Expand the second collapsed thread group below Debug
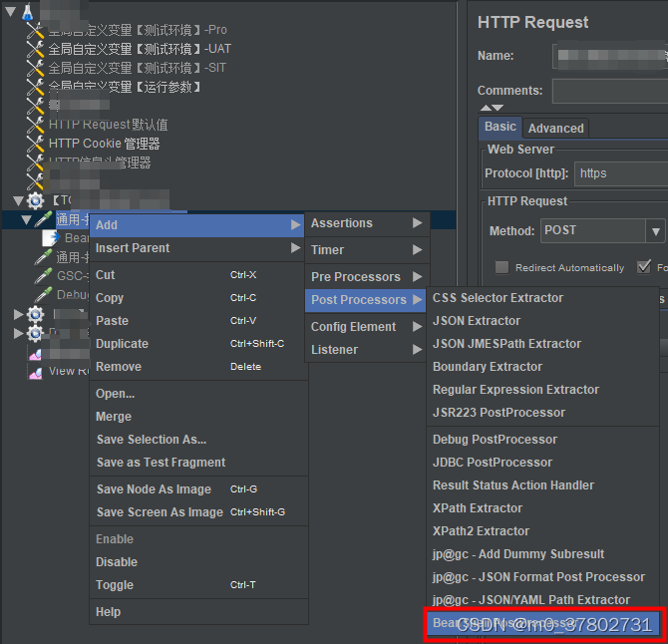Screen dimensions: 668x644 18,333
